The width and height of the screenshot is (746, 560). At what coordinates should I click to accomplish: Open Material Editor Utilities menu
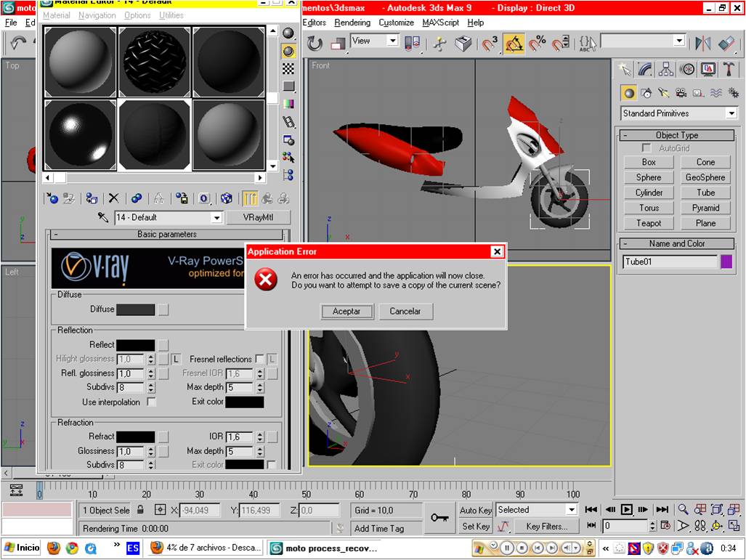[171, 15]
